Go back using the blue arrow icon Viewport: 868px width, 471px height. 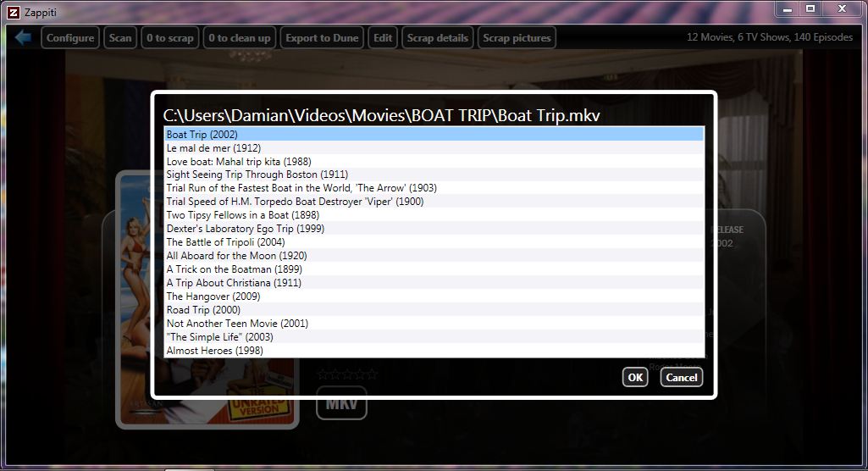tap(23, 37)
